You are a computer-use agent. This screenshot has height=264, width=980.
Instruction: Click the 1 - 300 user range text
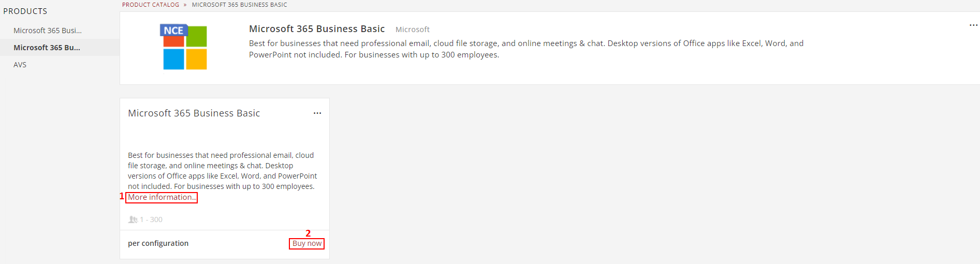click(151, 219)
